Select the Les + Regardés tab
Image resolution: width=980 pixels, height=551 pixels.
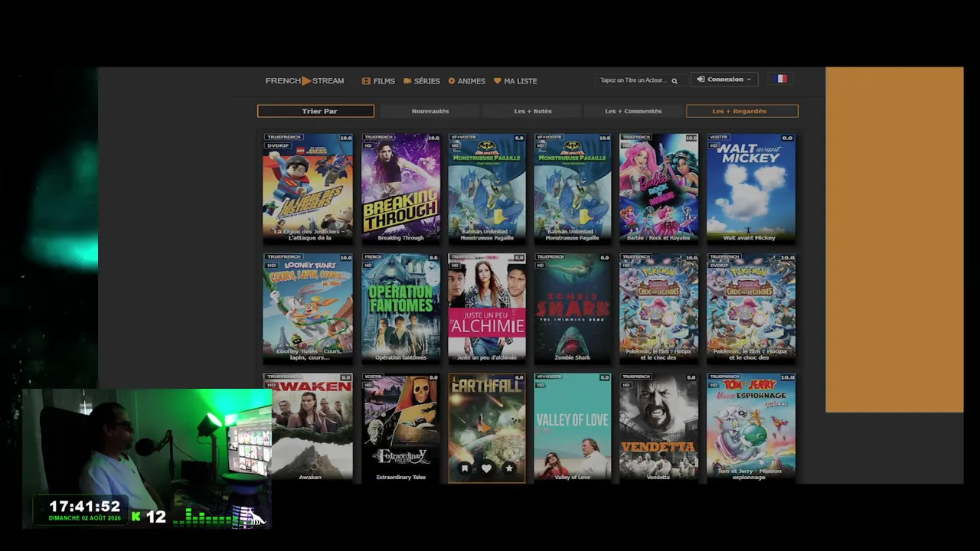coord(742,111)
